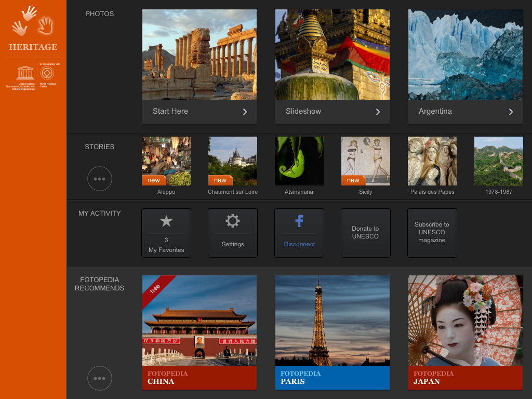Image resolution: width=532 pixels, height=399 pixels.
Task: Open the Atsinanana chameleon story thumbnail
Action: 299,161
